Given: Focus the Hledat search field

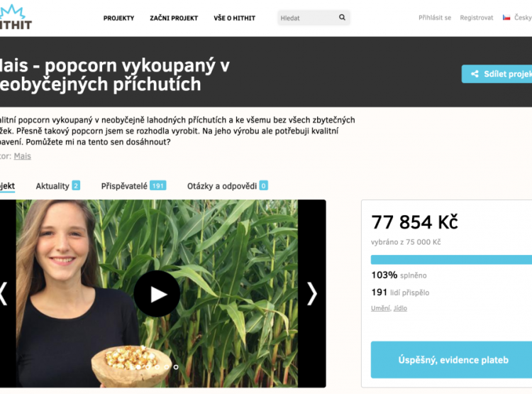Looking at the screenshot, I should (x=307, y=18).
